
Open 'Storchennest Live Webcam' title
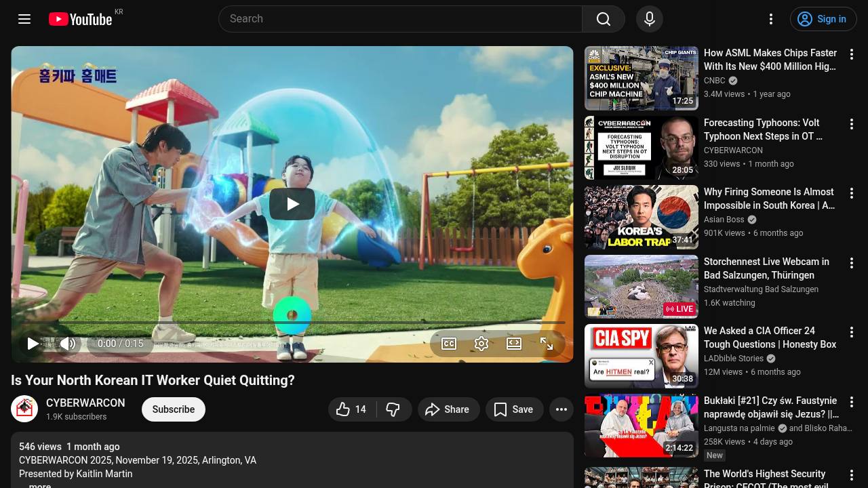point(767,268)
